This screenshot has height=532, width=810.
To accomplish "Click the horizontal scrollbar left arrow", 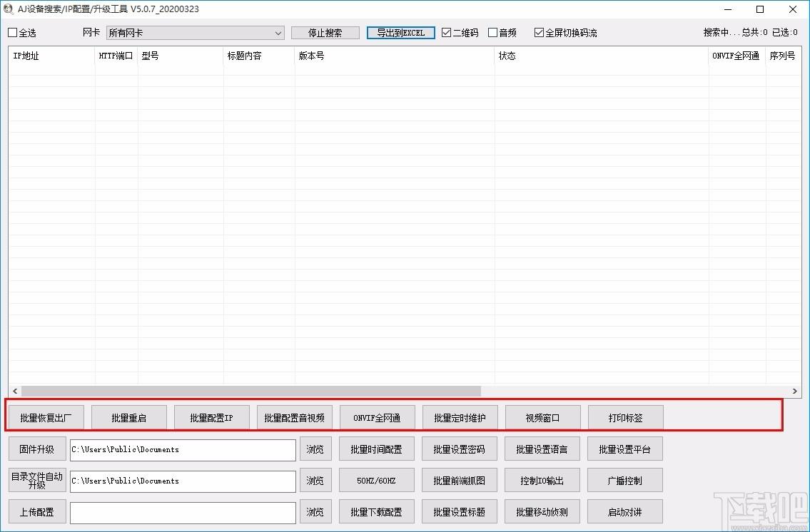I will [15, 391].
